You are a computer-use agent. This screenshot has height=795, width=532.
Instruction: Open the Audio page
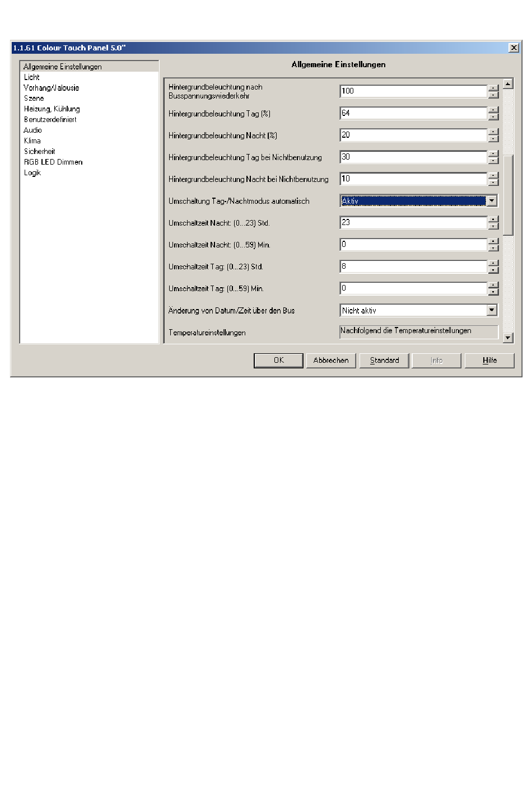pos(33,130)
